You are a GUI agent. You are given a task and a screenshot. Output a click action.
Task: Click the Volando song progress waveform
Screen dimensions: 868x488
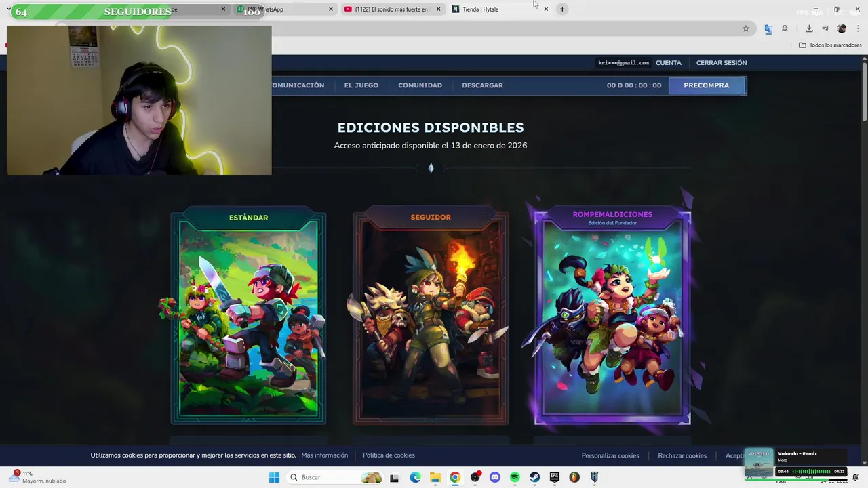(x=811, y=472)
